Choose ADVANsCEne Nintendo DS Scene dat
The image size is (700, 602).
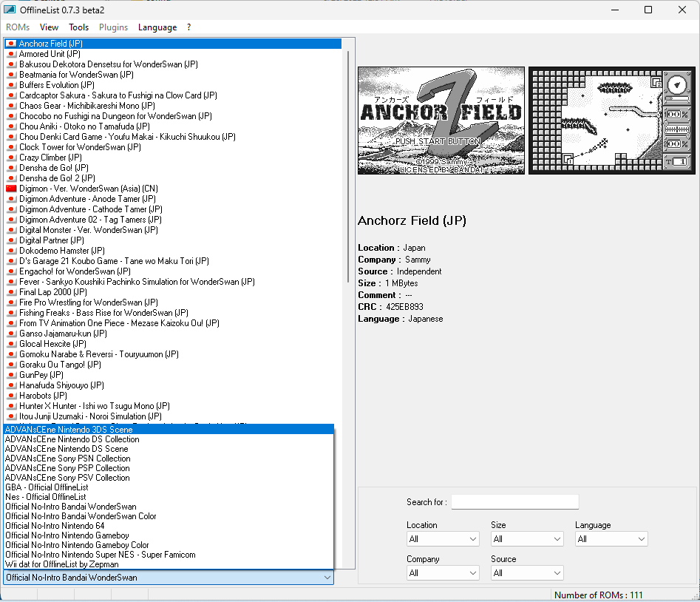click(169, 449)
